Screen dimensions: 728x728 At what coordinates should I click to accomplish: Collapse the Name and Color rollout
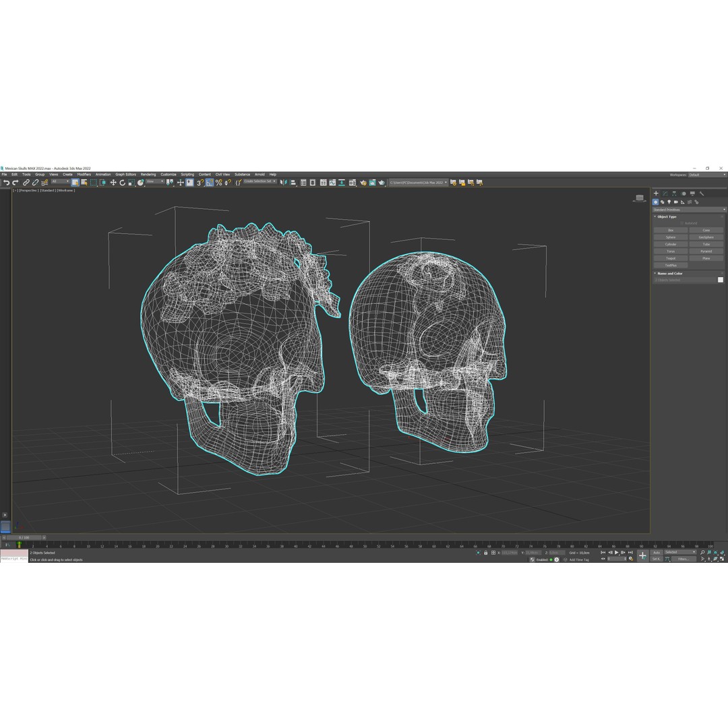669,274
